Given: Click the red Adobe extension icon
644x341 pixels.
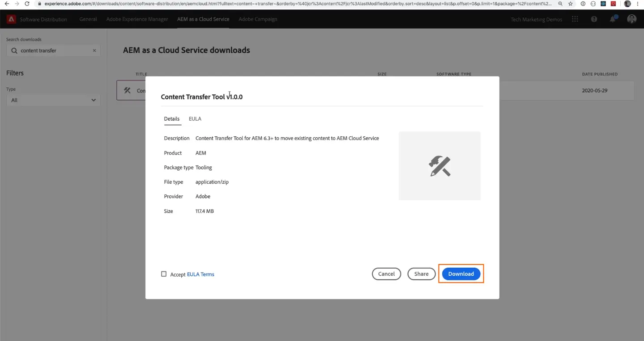Looking at the screenshot, I should (614, 4).
